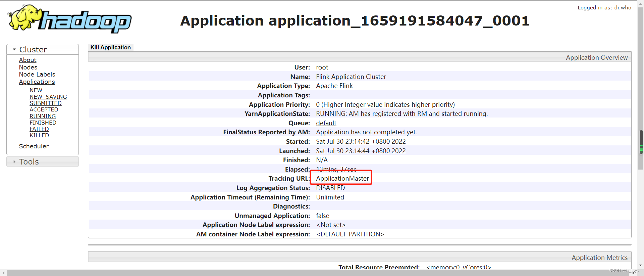Select the 'Unlimited' timeout value
The width and height of the screenshot is (644, 276).
click(x=330, y=197)
